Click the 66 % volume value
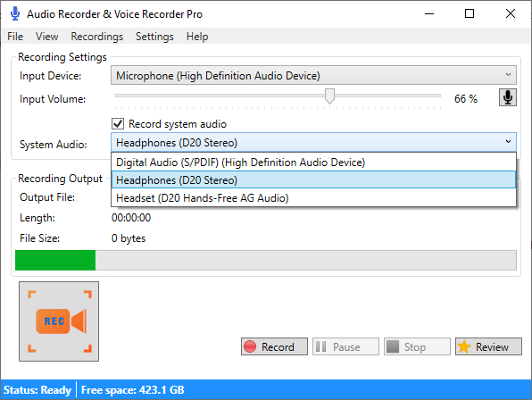The width and height of the screenshot is (532, 400). tap(466, 99)
